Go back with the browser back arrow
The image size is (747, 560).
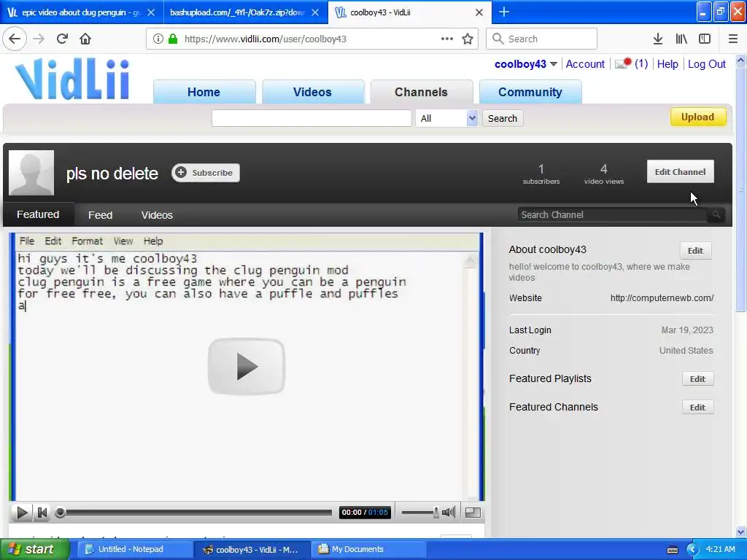15,39
